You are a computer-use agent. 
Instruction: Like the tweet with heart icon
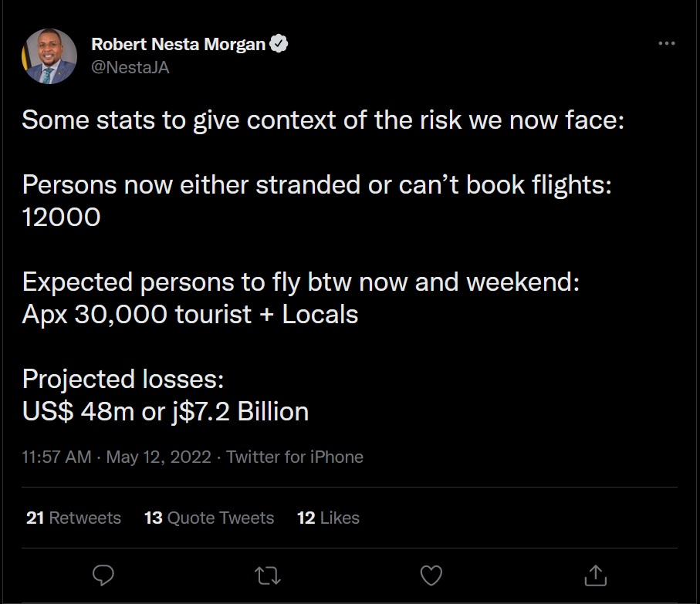[431, 575]
